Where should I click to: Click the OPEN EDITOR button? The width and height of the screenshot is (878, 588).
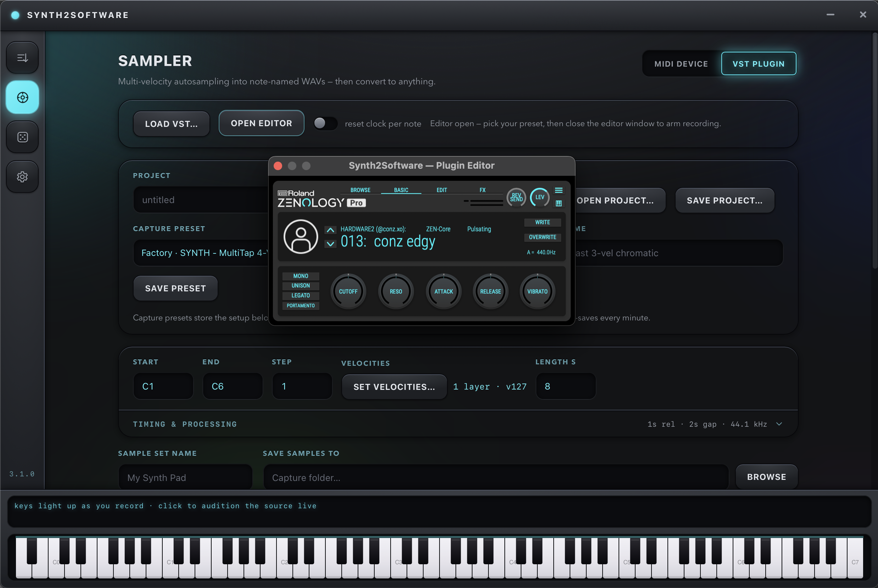(261, 123)
